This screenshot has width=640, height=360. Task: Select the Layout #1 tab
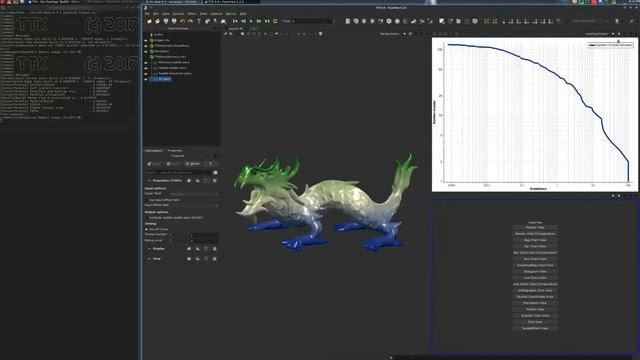(236, 29)
